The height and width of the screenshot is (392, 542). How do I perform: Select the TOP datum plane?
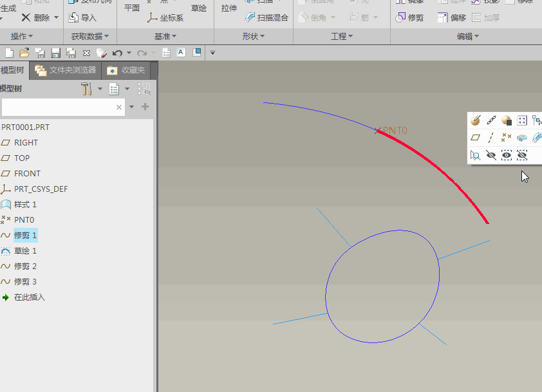(x=22, y=158)
